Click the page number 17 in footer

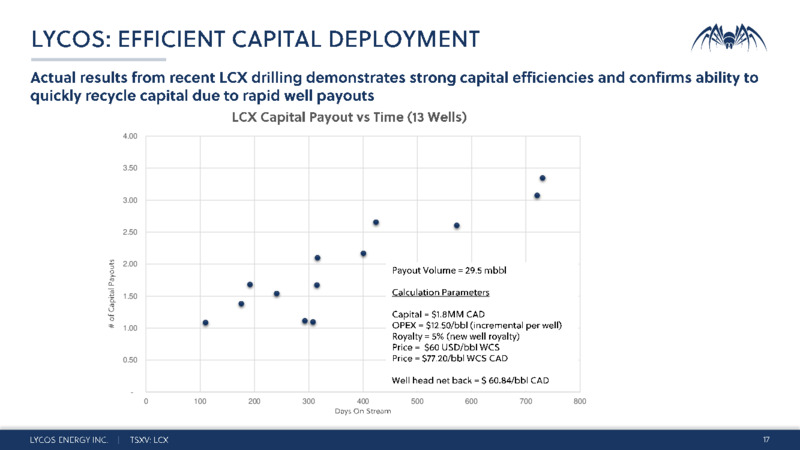(766, 440)
